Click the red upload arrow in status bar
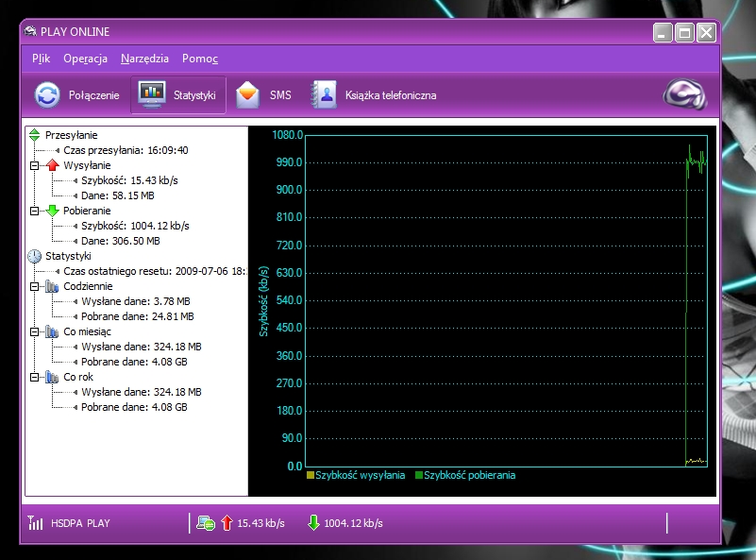 click(227, 523)
